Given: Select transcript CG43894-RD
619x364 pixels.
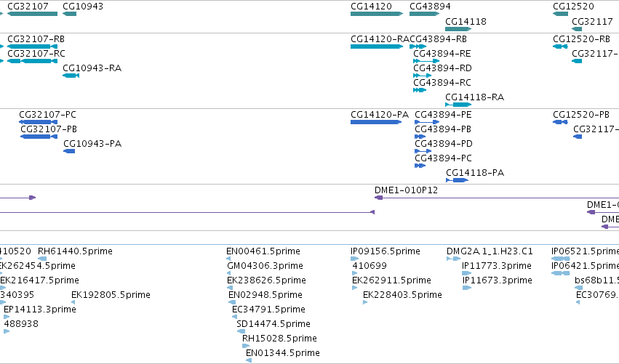Looking at the screenshot, I should (423, 76).
